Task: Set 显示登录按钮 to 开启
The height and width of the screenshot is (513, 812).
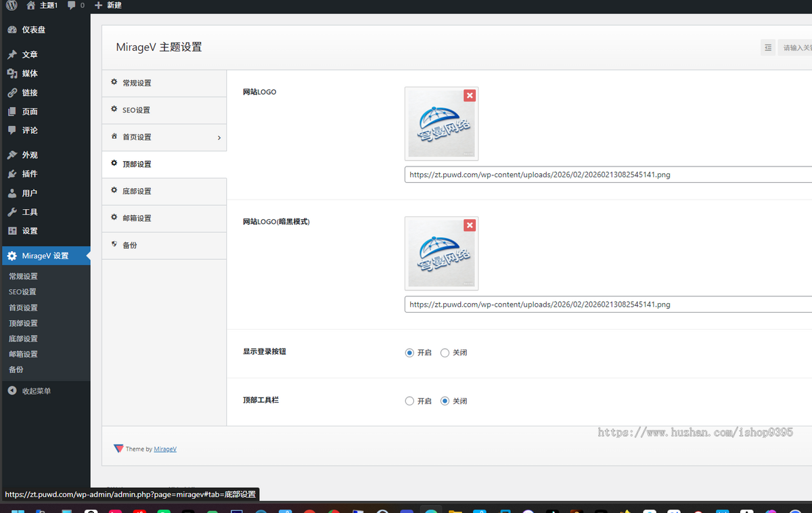Action: point(409,353)
